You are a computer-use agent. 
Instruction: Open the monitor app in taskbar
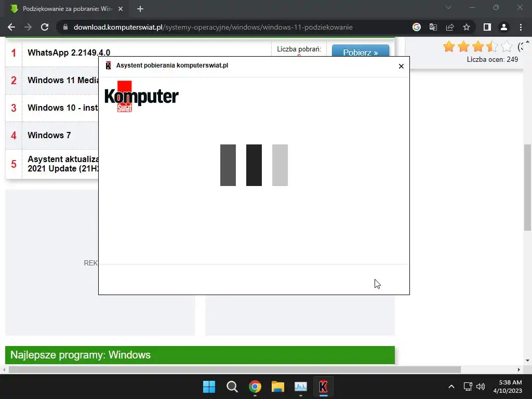click(x=301, y=387)
